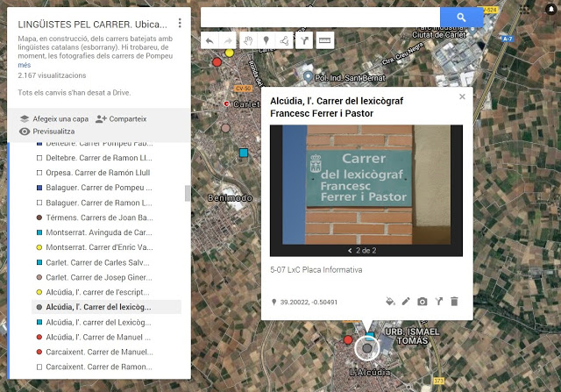
Task: Click the layer list scrollbar thumb
Action: coord(187,193)
